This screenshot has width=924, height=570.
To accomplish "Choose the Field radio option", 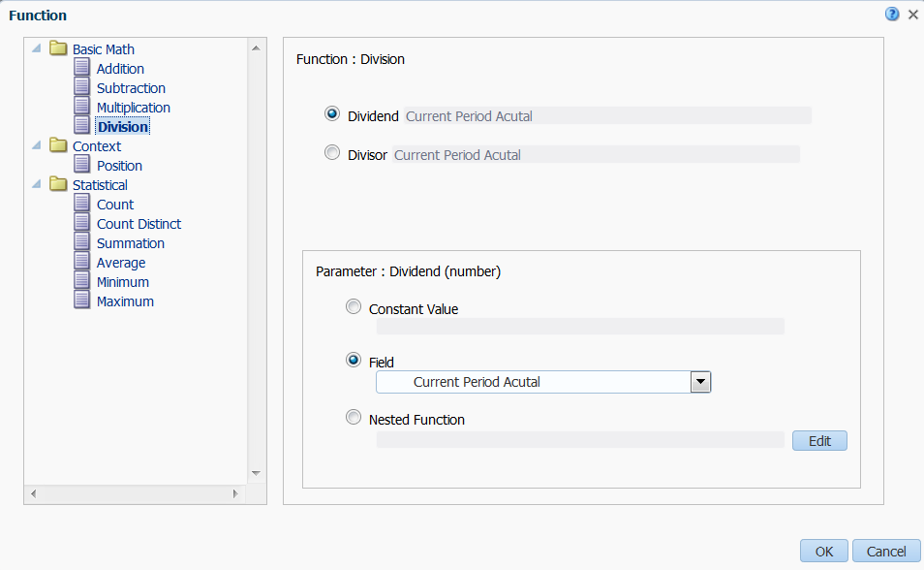I will [x=354, y=360].
